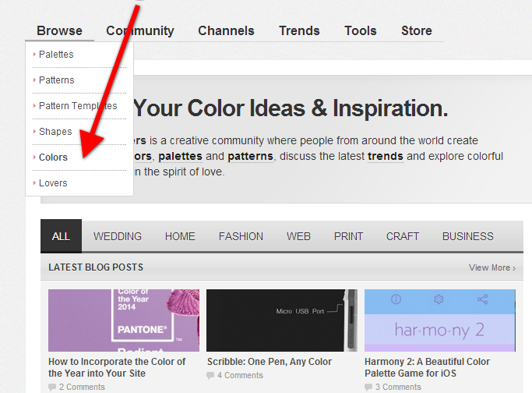
Task: Click the View More link
Action: point(491,267)
